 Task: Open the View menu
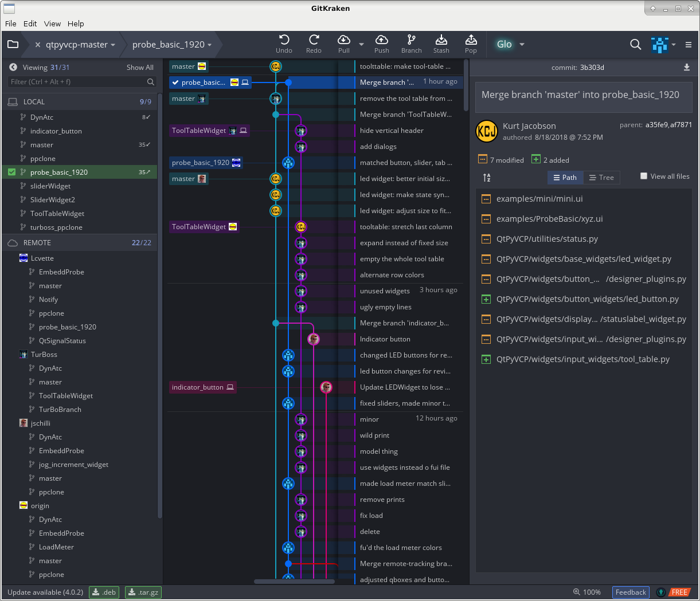pos(52,23)
